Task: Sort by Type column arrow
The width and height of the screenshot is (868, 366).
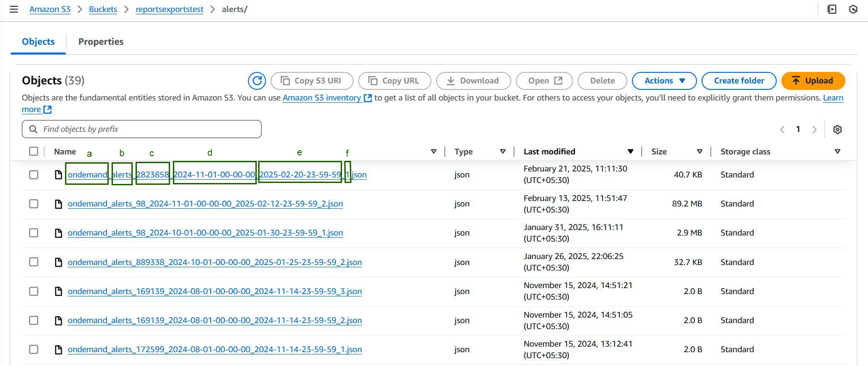Action: (503, 152)
